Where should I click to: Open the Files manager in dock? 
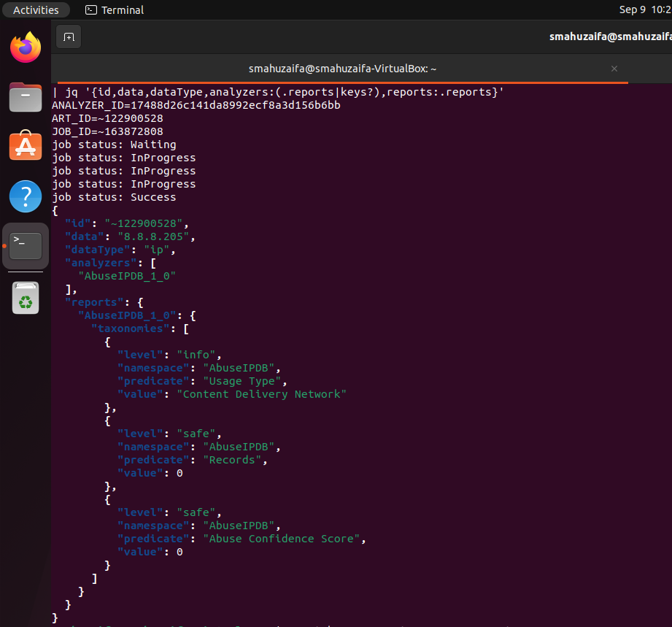pyautogui.click(x=25, y=97)
